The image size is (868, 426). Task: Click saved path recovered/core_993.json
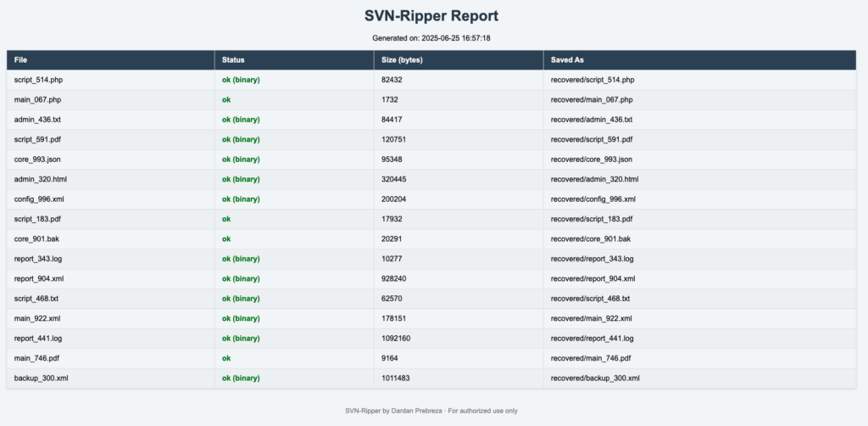click(591, 160)
